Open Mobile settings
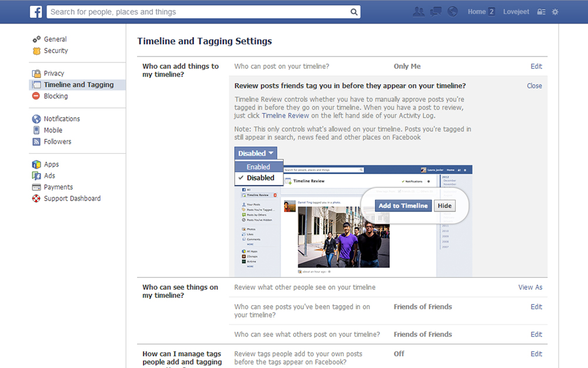The width and height of the screenshot is (588, 368). pyautogui.click(x=53, y=130)
